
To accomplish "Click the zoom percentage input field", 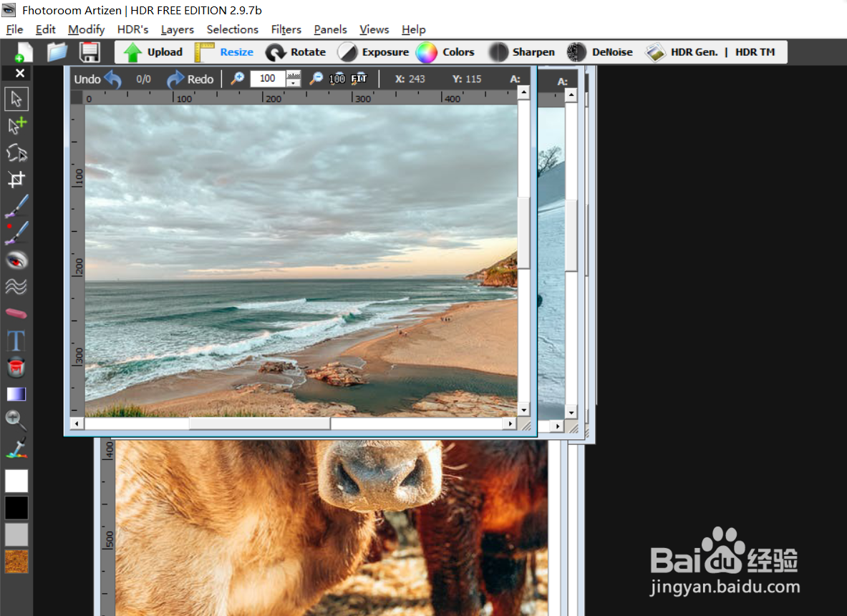I will [x=268, y=79].
